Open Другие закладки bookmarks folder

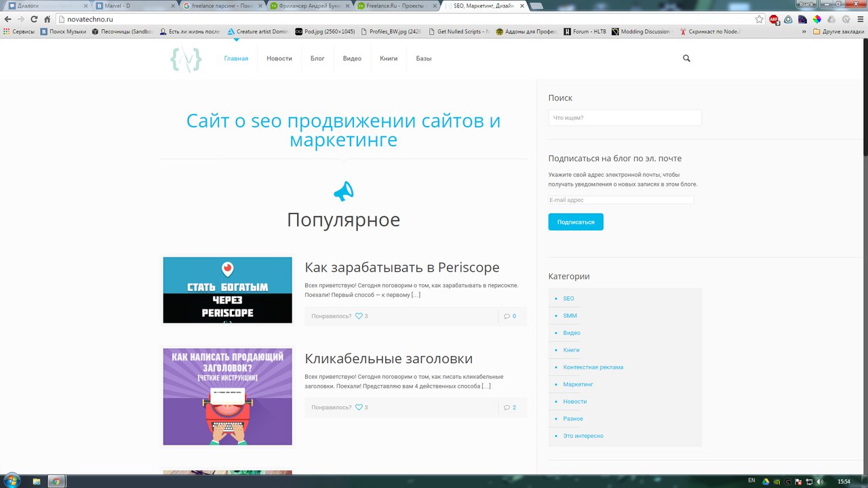point(839,31)
